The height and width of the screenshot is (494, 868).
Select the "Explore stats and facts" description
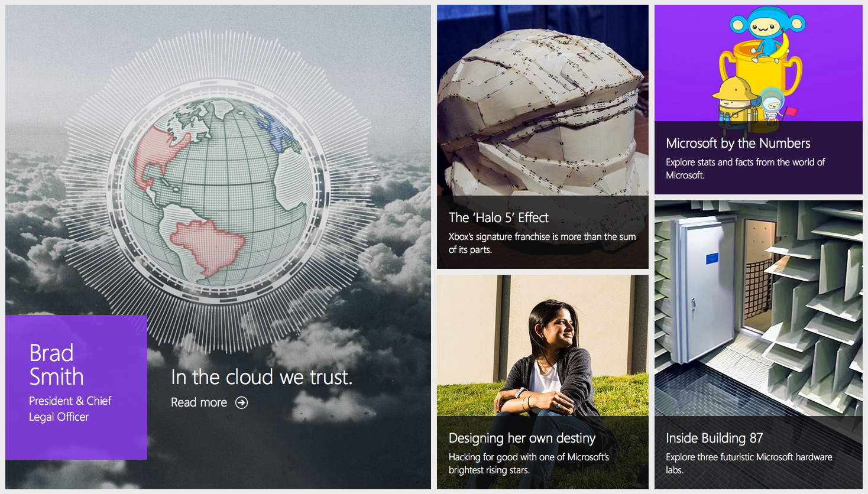(745, 168)
